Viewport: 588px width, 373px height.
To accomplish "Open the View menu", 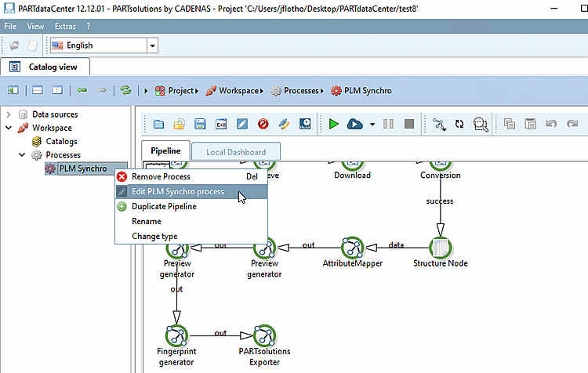I will (x=35, y=26).
